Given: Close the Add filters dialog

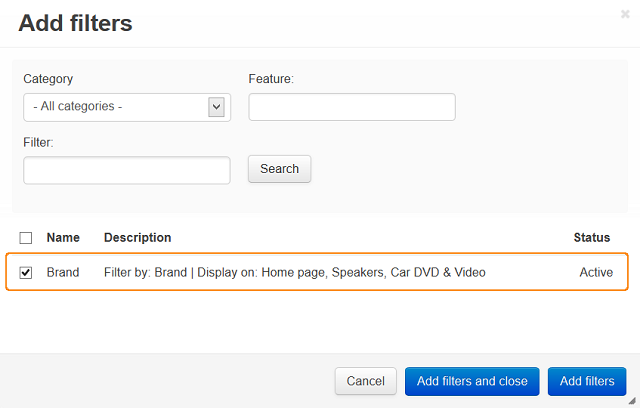Looking at the screenshot, I should click(x=625, y=14).
